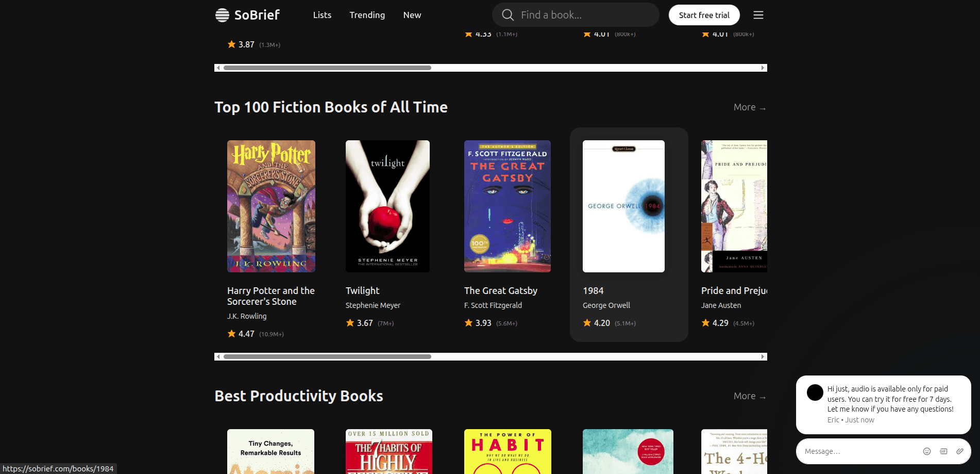Click the 1984 book cover
The width and height of the screenshot is (980, 474).
(623, 206)
